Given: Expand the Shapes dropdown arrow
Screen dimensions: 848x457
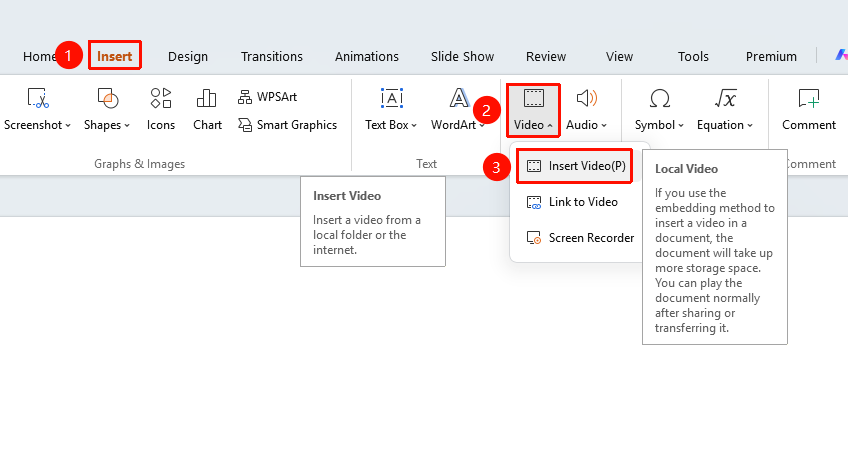Looking at the screenshot, I should coord(127,125).
